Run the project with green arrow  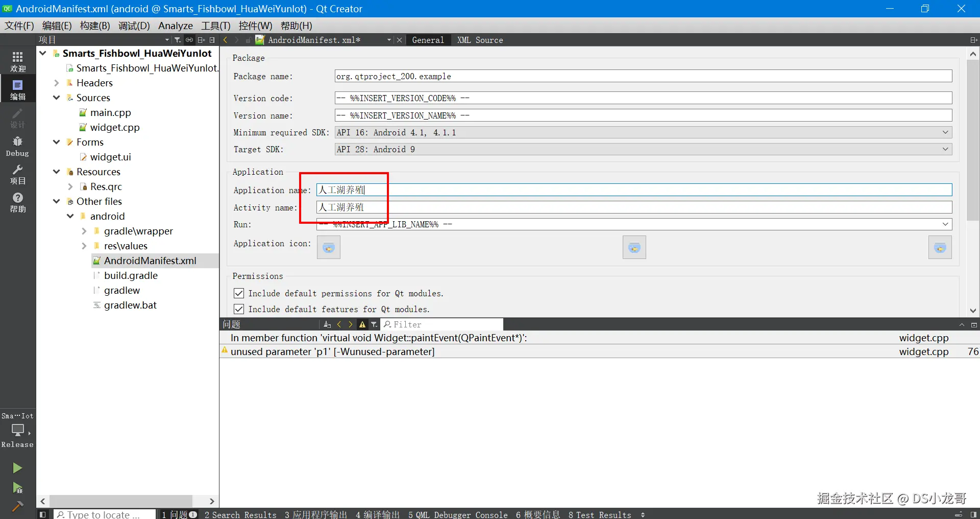click(17, 468)
